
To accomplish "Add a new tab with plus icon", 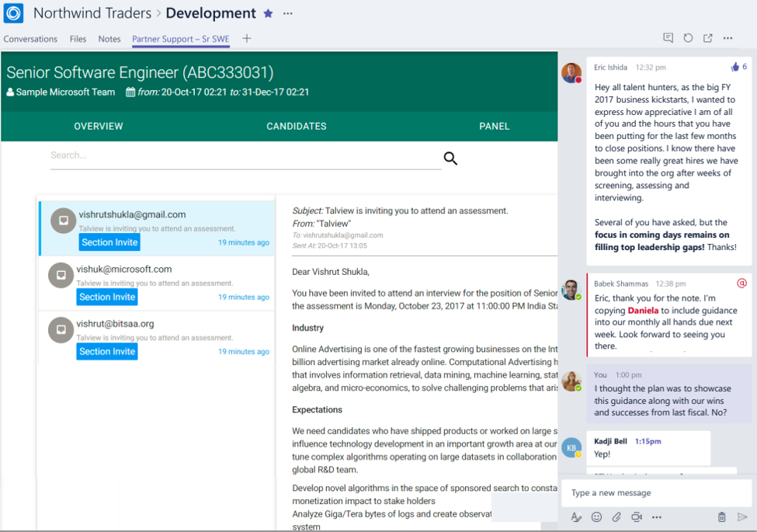I will pyautogui.click(x=247, y=39).
